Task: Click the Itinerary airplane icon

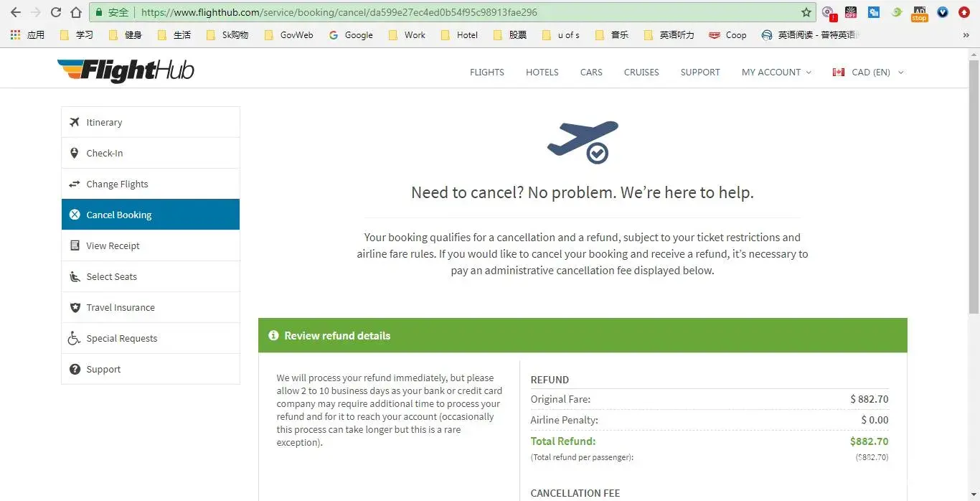Action: (x=75, y=122)
